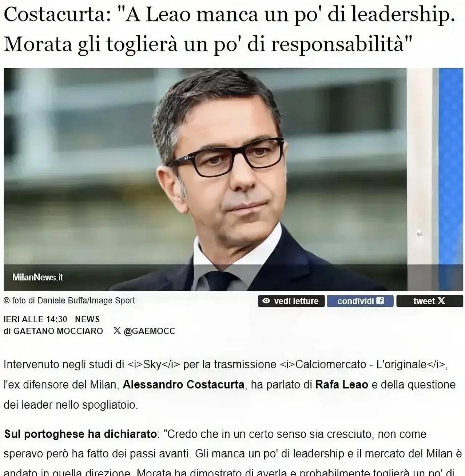465x476 pixels.
Task: Open the Costacurta article headline
Action: coord(229,29)
